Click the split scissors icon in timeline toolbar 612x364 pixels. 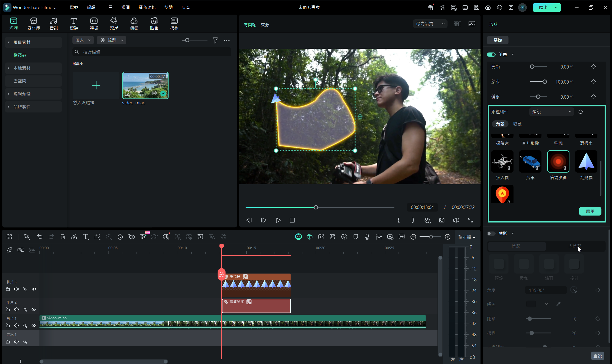tap(74, 237)
